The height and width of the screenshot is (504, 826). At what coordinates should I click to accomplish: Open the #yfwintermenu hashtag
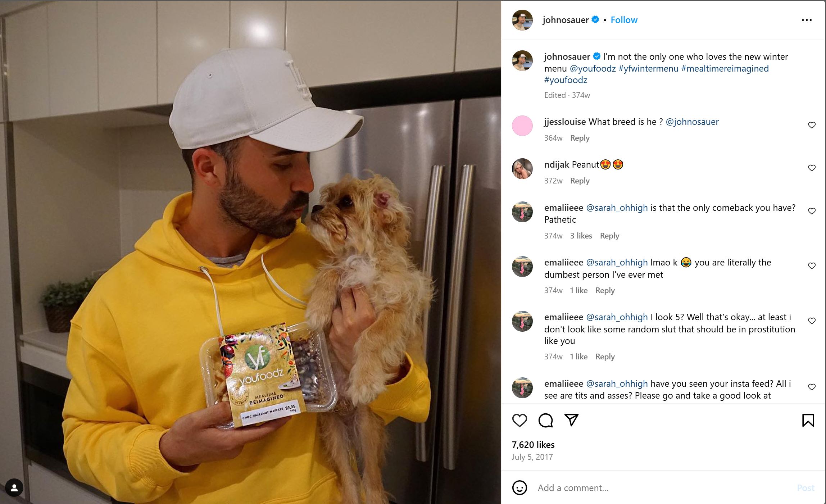pyautogui.click(x=648, y=68)
